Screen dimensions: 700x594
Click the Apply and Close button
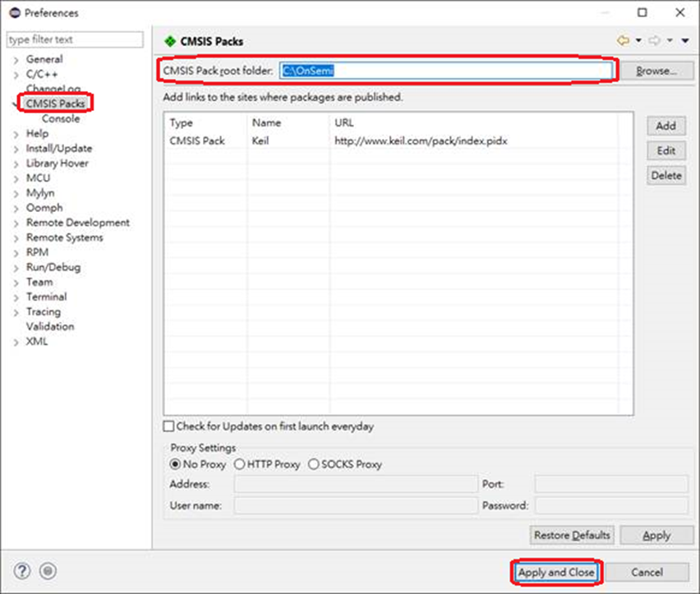(555, 572)
